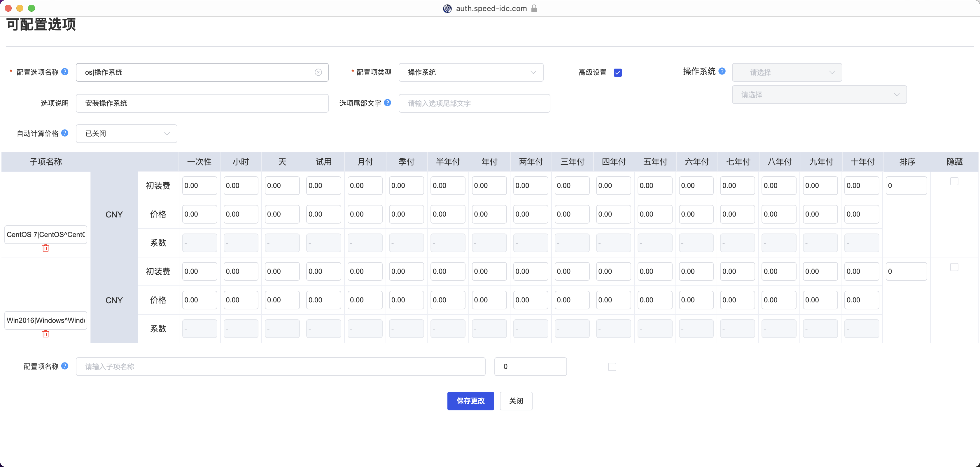Click help icon next to 配置选项名称
Image resolution: width=980 pixels, height=467 pixels.
(x=65, y=72)
